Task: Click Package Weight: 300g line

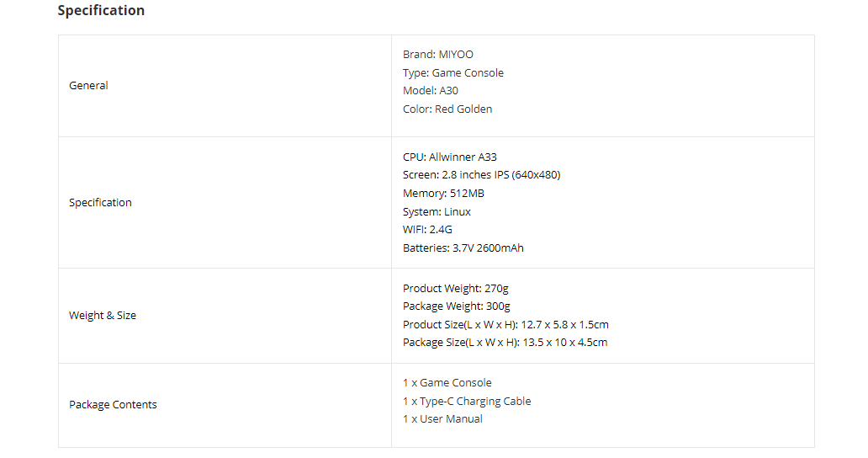Action: [x=457, y=306]
